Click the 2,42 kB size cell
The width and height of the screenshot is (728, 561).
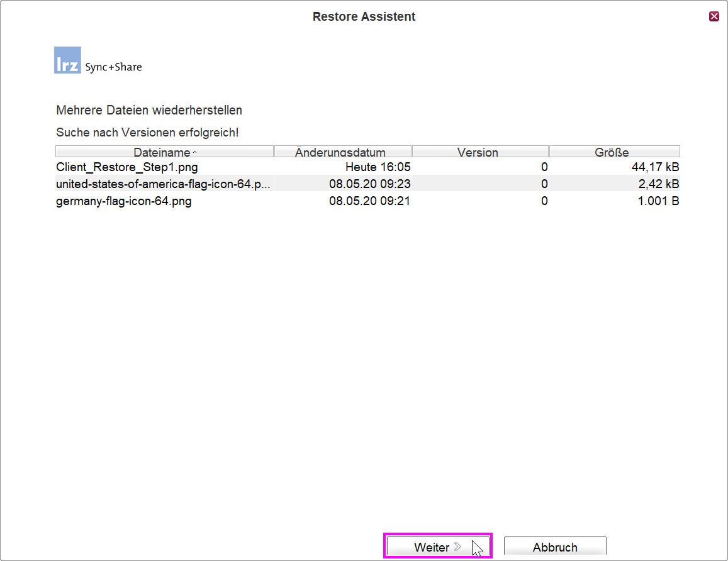click(x=658, y=184)
